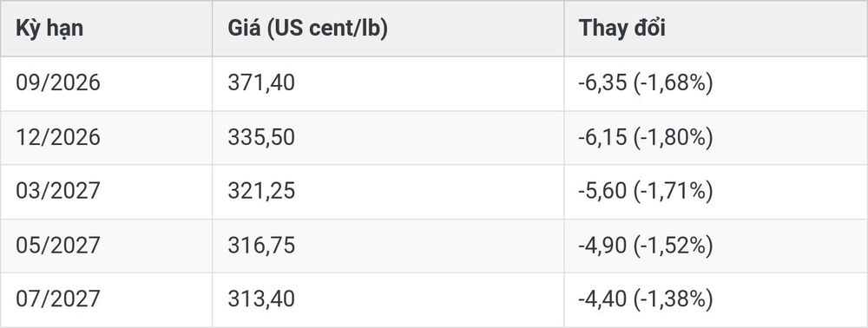
Task: Click the Giá (US cent/lb) column header
Action: point(388,29)
